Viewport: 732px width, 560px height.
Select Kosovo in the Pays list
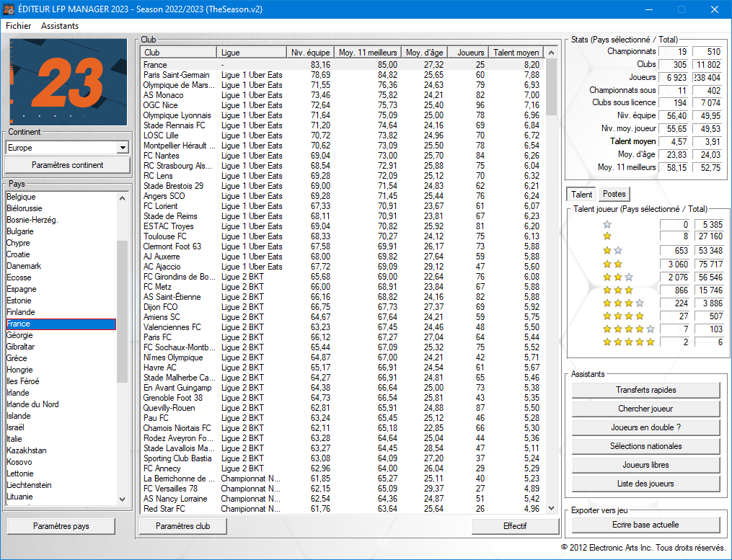pyautogui.click(x=61, y=462)
